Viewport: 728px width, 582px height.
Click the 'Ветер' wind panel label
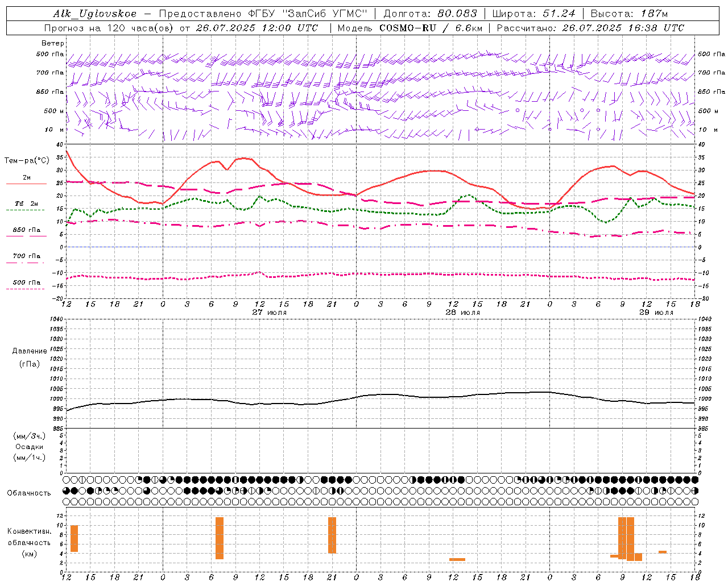(x=53, y=43)
